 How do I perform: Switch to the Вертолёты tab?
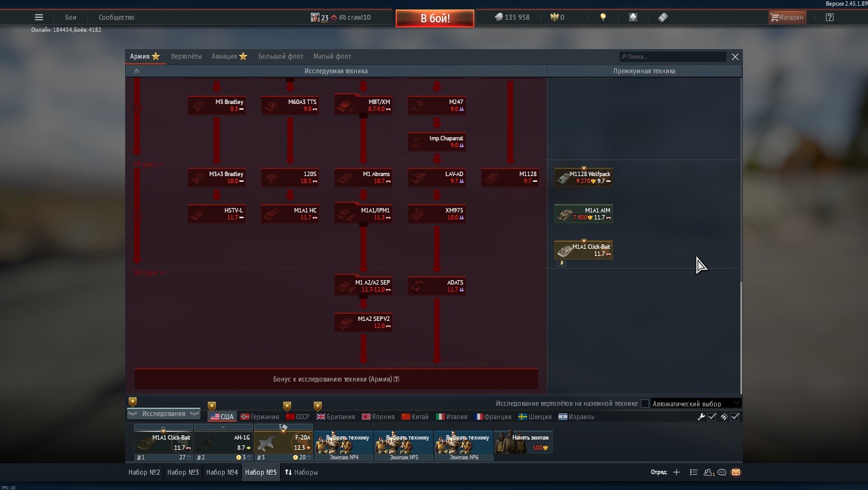[x=186, y=56]
